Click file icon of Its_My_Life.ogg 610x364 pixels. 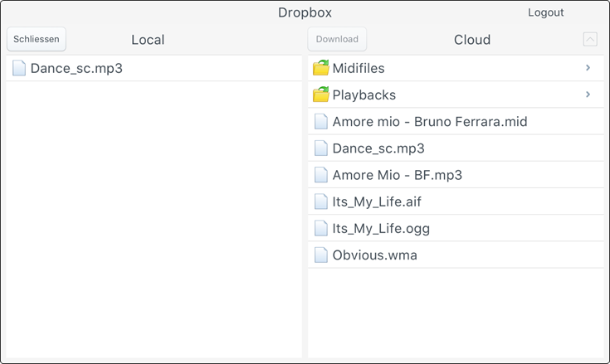click(x=321, y=228)
